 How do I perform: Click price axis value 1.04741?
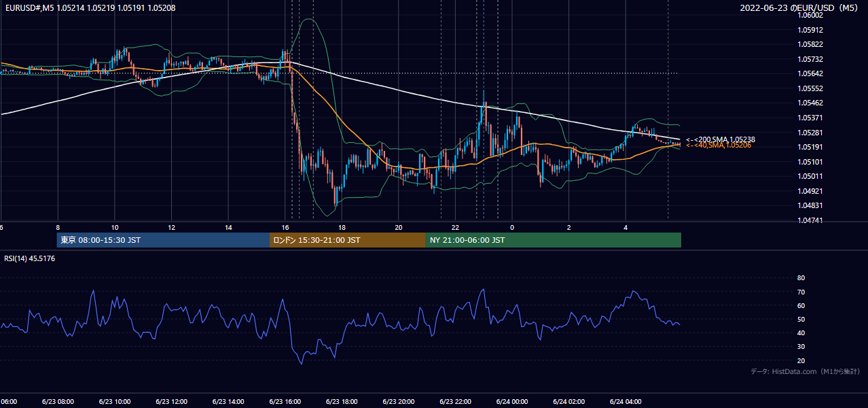pyautogui.click(x=810, y=220)
